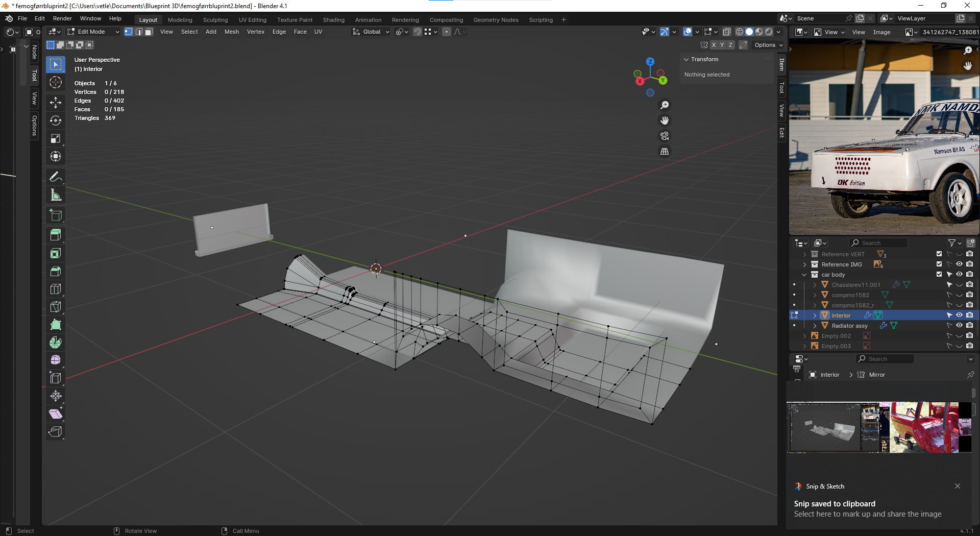Choose the Edge Slide tool

pos(56,378)
